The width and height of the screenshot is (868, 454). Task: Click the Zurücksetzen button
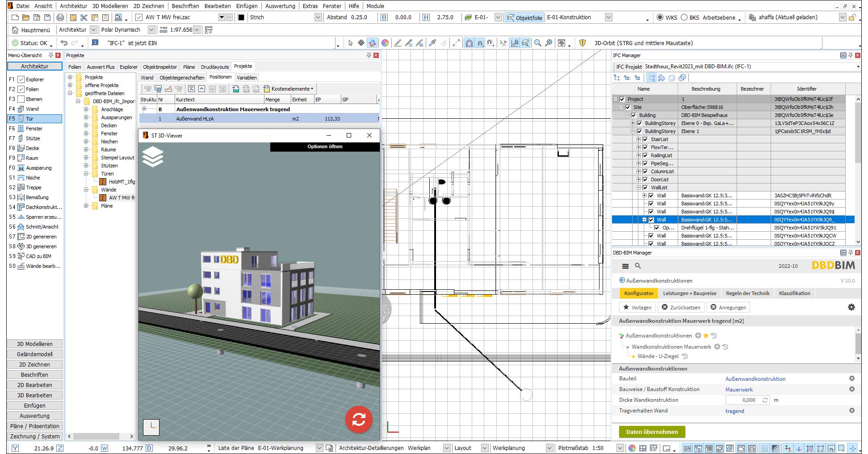tap(681, 307)
